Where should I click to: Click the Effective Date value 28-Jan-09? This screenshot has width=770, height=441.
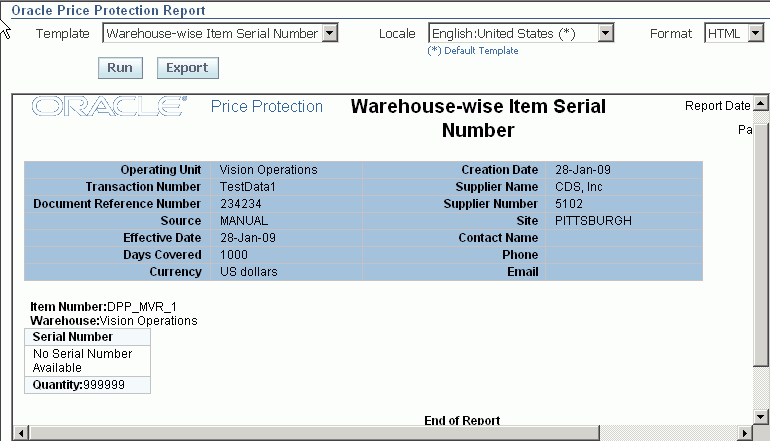[248, 238]
